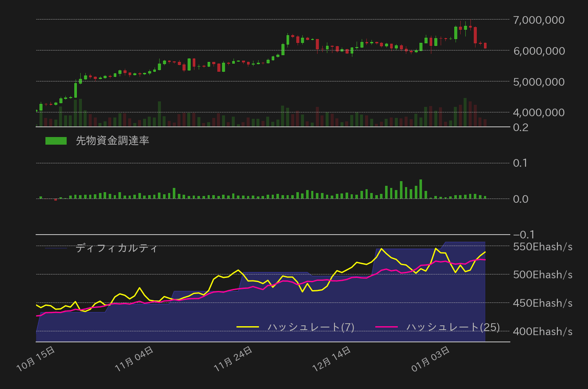Click the 先物資金調達率 legend text
588x389 pixels.
(x=113, y=140)
